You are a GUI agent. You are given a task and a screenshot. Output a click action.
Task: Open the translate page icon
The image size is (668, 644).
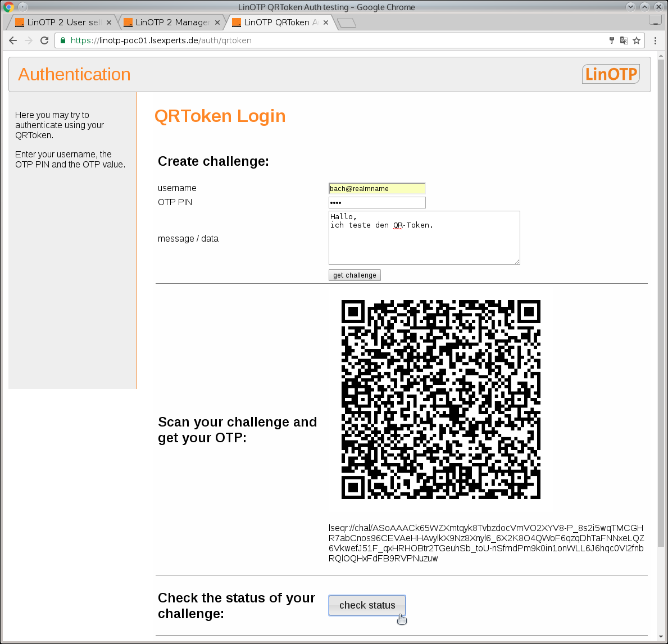624,40
